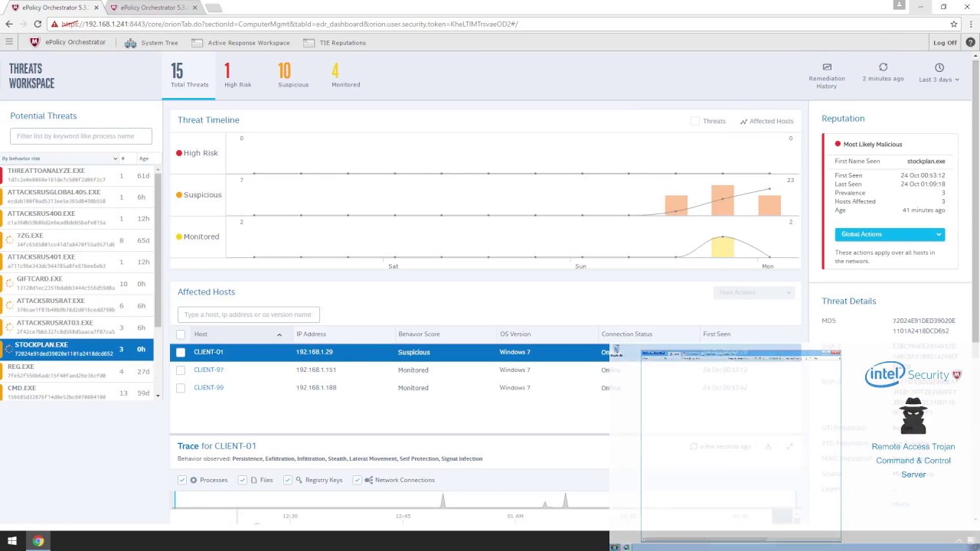Check the CLIENT-01 row checkbox

tap(181, 352)
